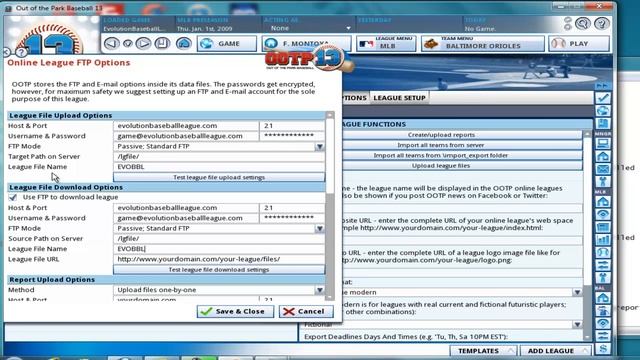Go forward with the right arrow navigation icon
The width and height of the screenshot is (640, 360).
pyautogui.click(x=143, y=43)
